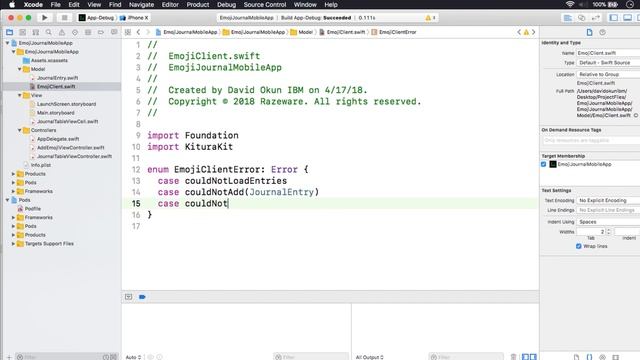Open the Source Control menu
The width and height of the screenshot is (640, 360).
264,4
